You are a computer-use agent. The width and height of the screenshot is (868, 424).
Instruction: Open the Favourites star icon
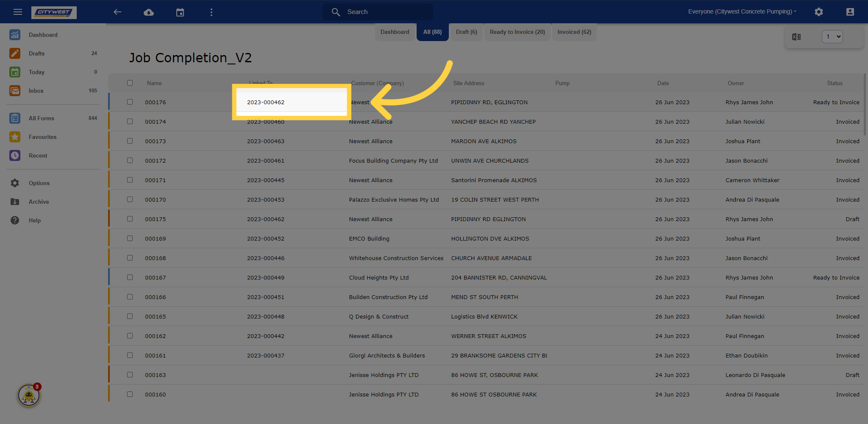(x=15, y=137)
